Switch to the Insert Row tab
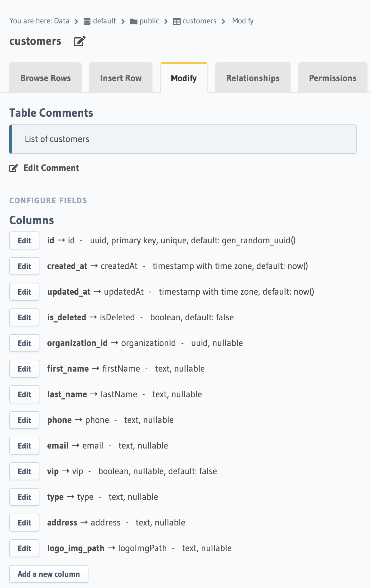Viewport: 371px width, 588px height. (121, 78)
